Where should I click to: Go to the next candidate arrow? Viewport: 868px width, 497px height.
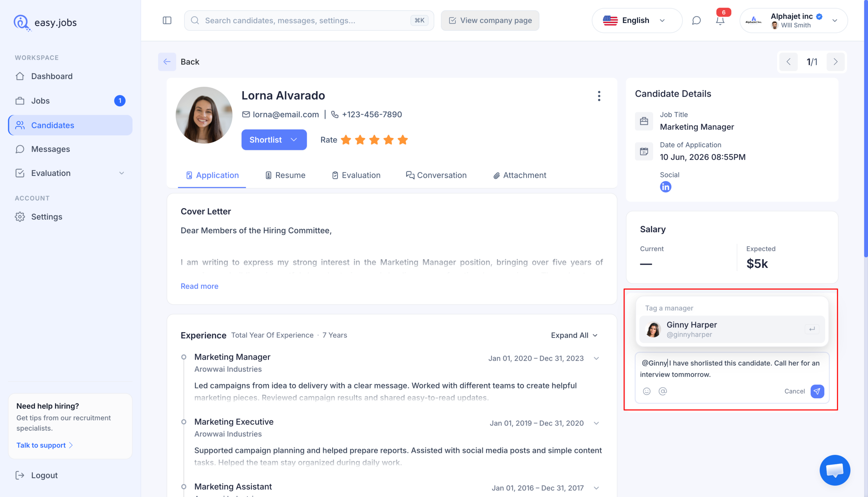[x=835, y=62]
